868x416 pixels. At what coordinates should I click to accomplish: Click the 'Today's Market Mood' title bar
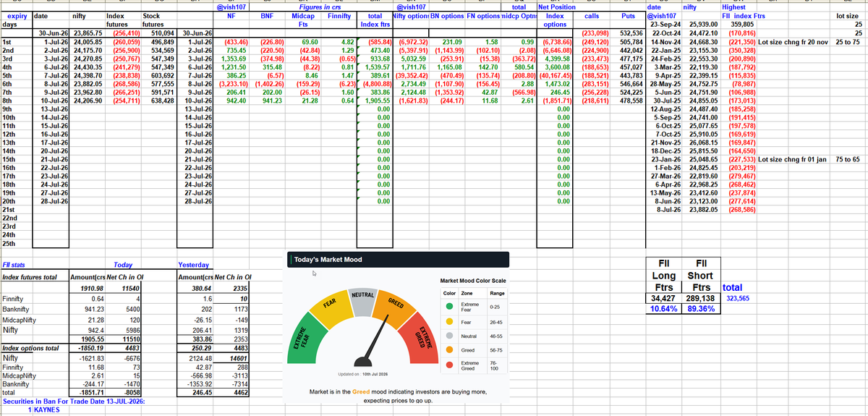pyautogui.click(x=398, y=259)
